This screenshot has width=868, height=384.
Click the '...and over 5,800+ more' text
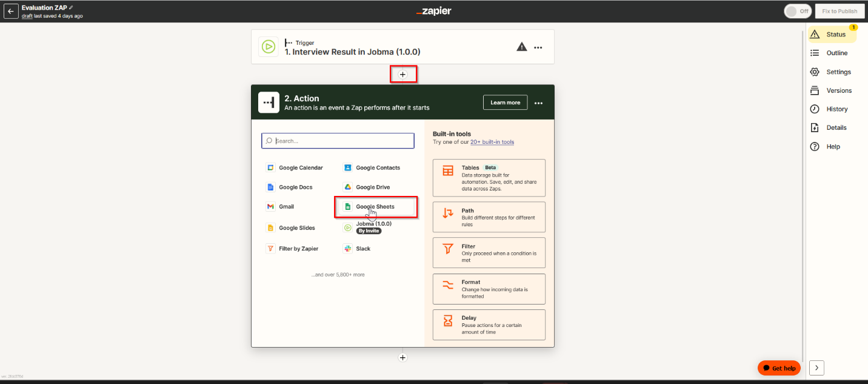pos(338,275)
